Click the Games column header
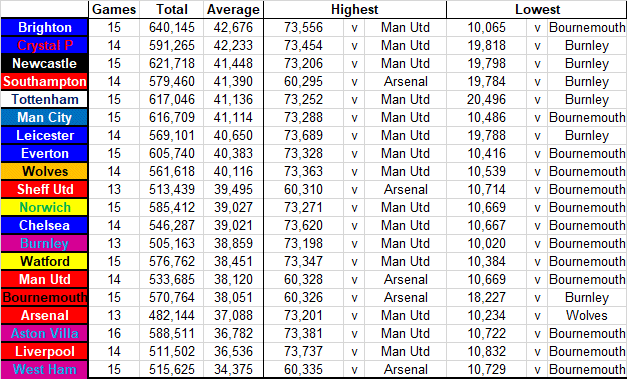This screenshot has width=627, height=379. click(x=114, y=10)
